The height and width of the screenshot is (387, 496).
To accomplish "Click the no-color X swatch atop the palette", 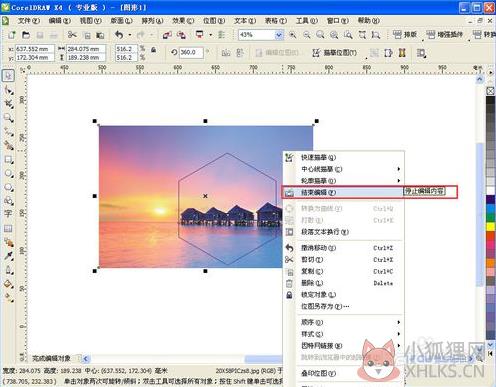I will pyautogui.click(x=490, y=91).
